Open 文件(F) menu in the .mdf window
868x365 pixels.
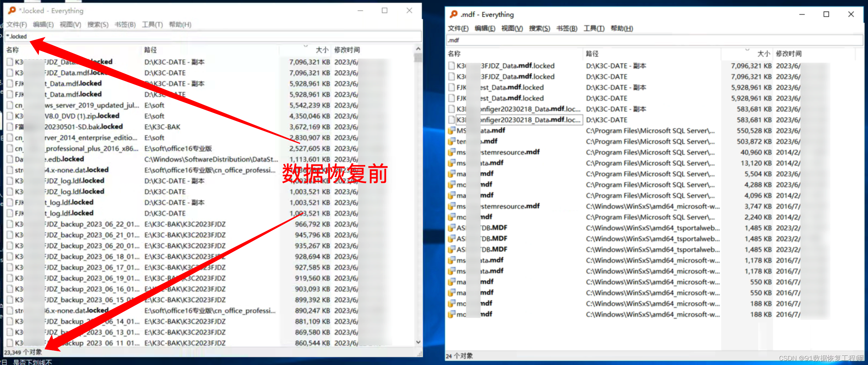[458, 28]
